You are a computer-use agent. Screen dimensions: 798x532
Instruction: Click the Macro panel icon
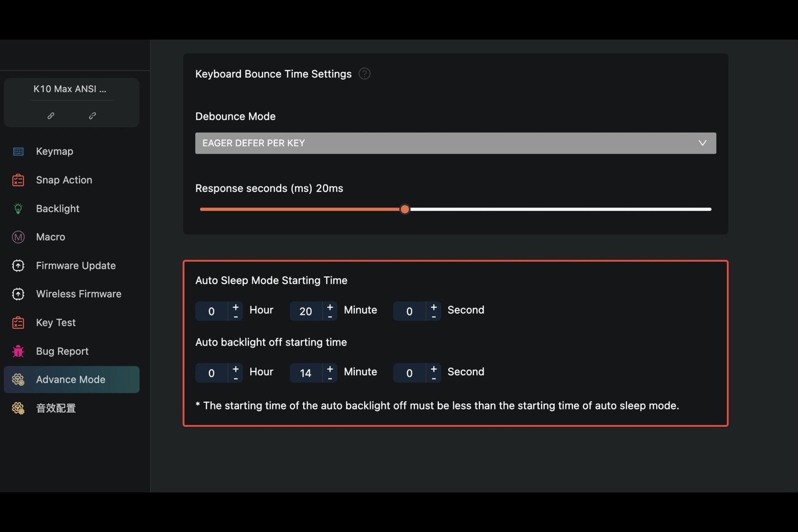(x=18, y=237)
